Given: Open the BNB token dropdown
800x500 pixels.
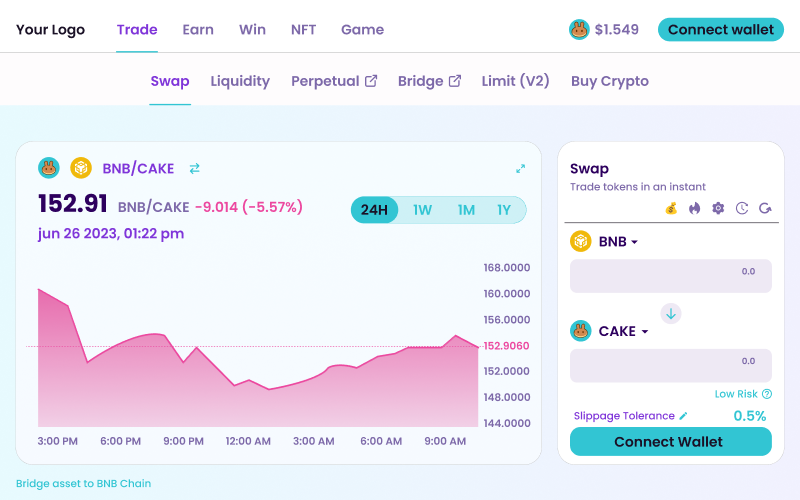Looking at the screenshot, I should click(605, 241).
